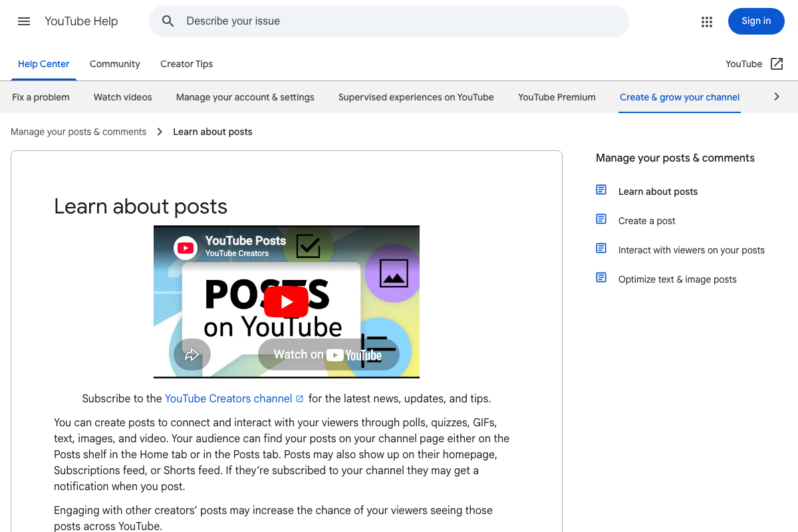Click article icon beside Interact with viewers

pos(601,249)
